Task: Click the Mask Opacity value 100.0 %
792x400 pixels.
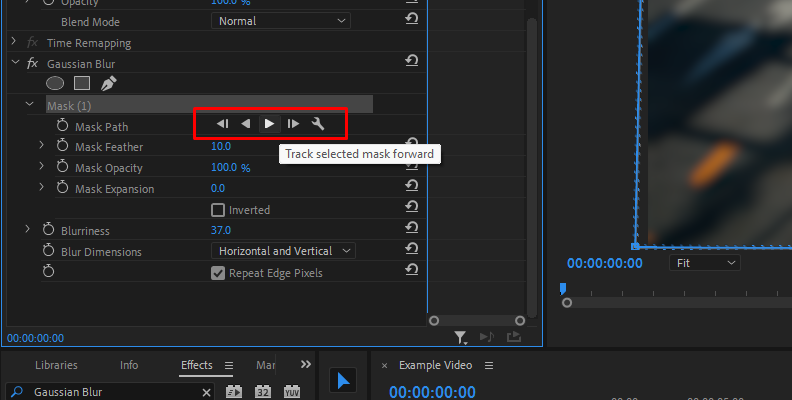Action: coord(230,167)
